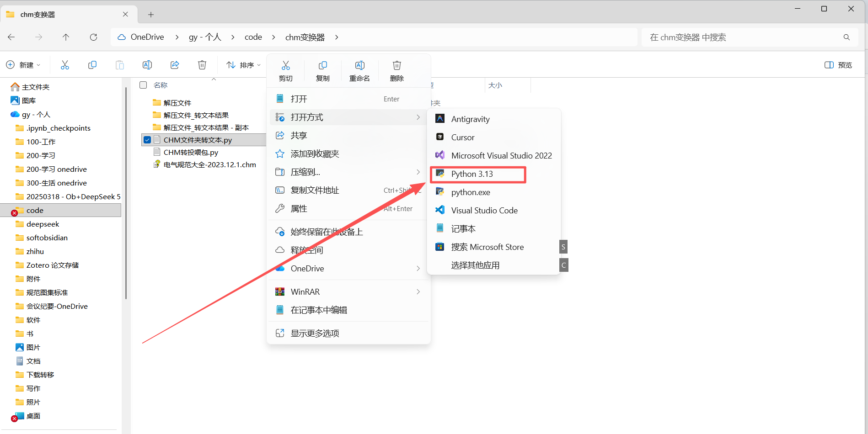Expand the WinRAR submenu arrow
868x434 pixels.
coord(418,291)
